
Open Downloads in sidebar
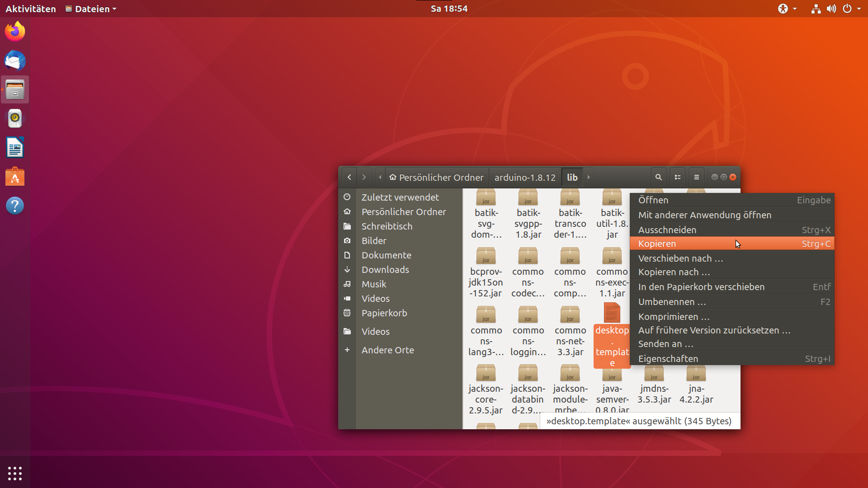(x=400, y=270)
